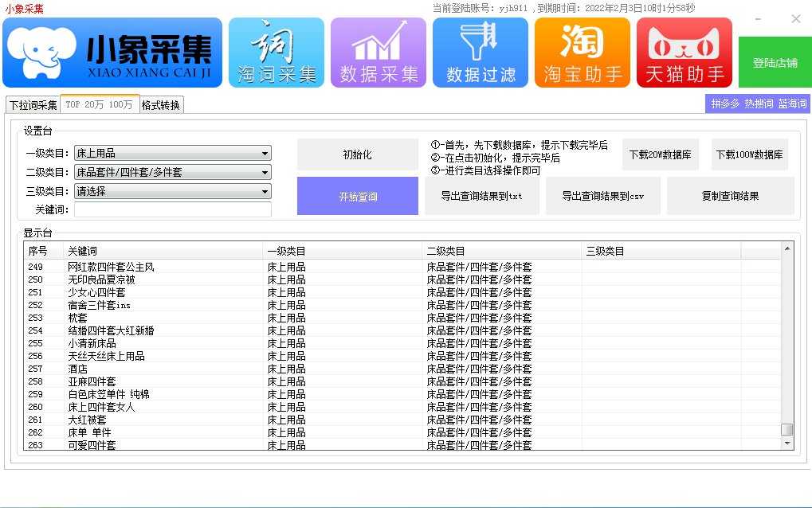This screenshot has height=508, width=812.
Task: Open the 天猫助手 red cat icon
Action: (x=684, y=53)
